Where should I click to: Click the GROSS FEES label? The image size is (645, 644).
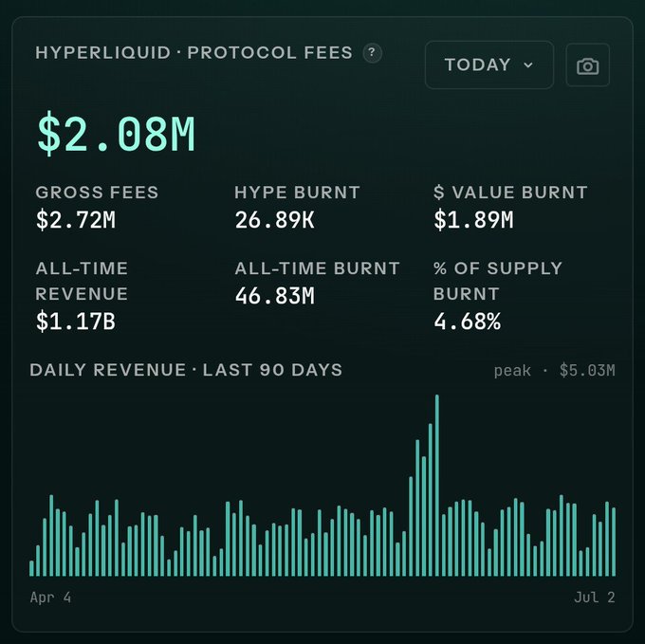coord(97,192)
